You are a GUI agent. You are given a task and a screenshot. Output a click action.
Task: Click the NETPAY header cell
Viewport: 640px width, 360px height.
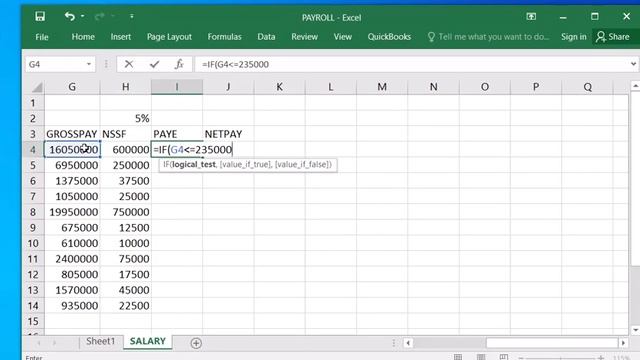click(x=228, y=134)
